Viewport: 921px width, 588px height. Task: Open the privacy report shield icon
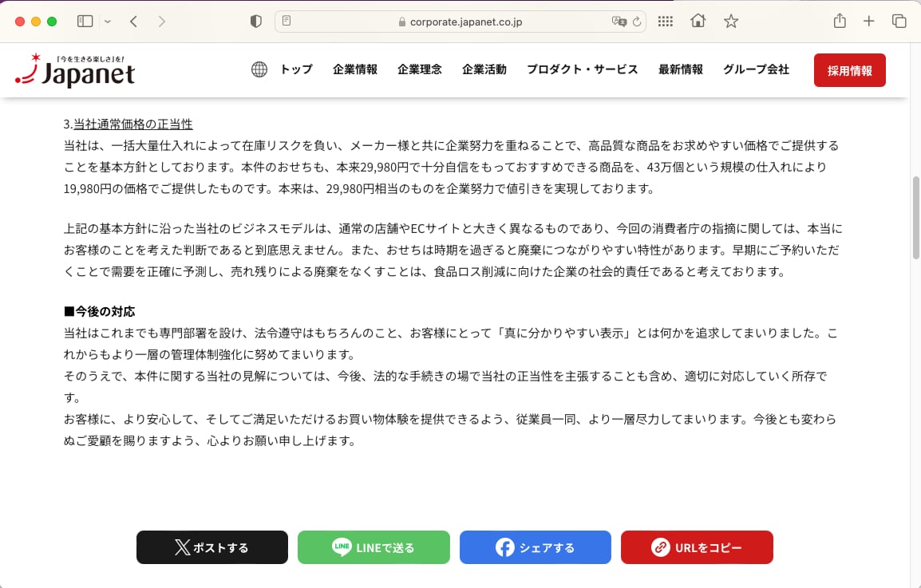(x=256, y=22)
